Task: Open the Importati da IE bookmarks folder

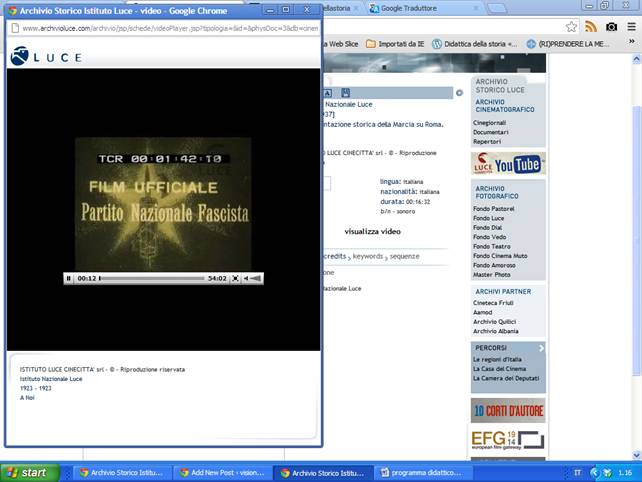Action: pyautogui.click(x=400, y=44)
